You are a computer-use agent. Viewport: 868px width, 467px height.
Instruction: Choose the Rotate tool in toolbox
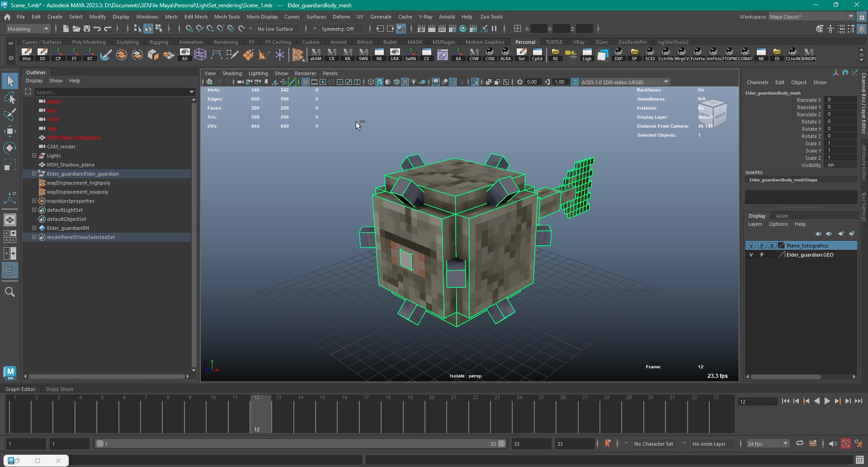click(10, 148)
